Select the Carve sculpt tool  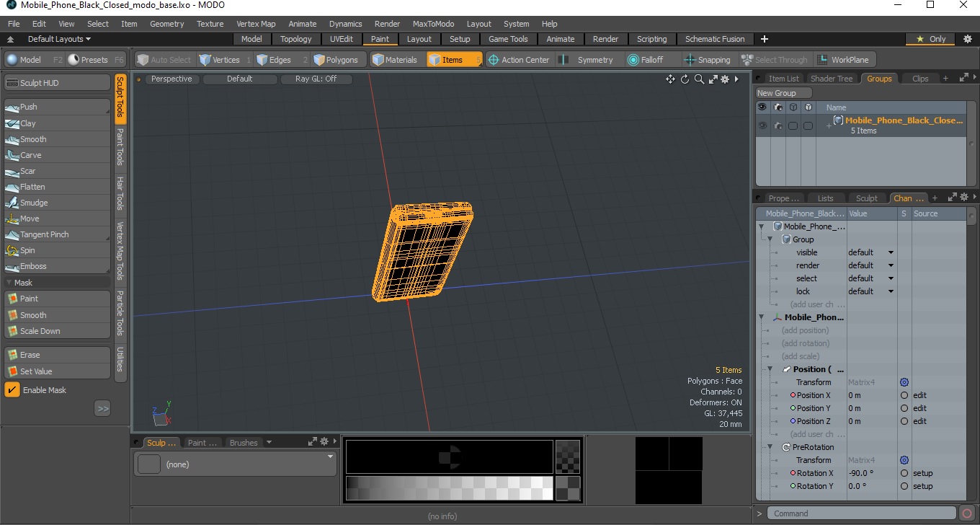click(x=57, y=155)
